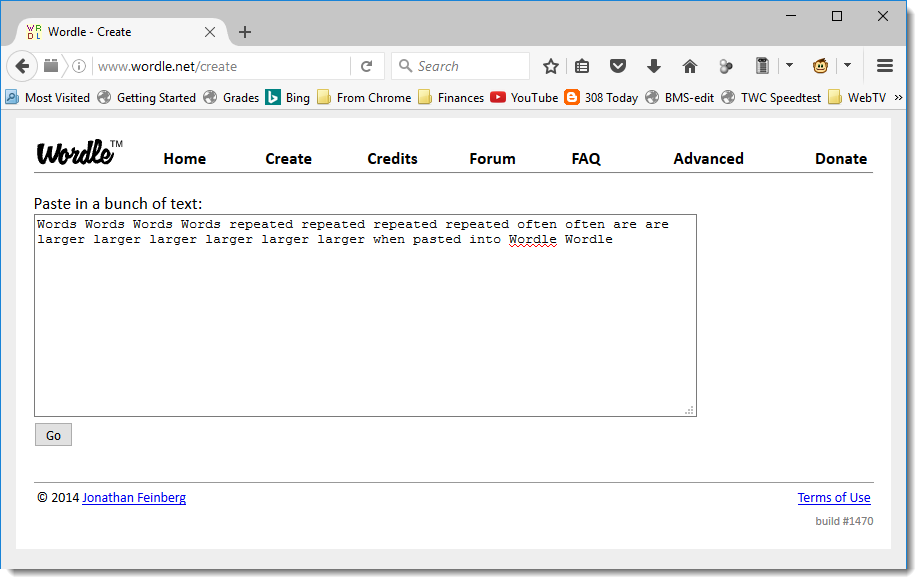Open the Terms of Use link
Viewport: 922px width, 584px height.
tap(834, 498)
